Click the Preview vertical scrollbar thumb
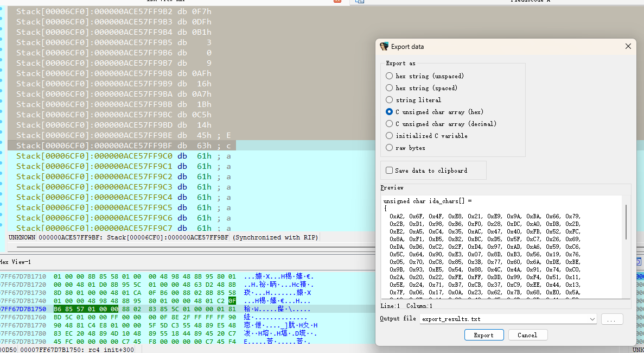Screen dimensions: 644x353 point(626,222)
